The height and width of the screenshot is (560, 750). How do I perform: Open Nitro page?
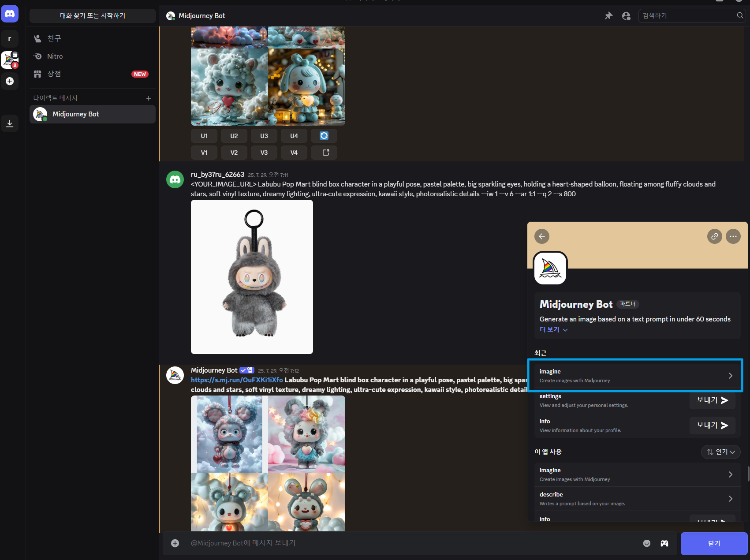coord(93,56)
